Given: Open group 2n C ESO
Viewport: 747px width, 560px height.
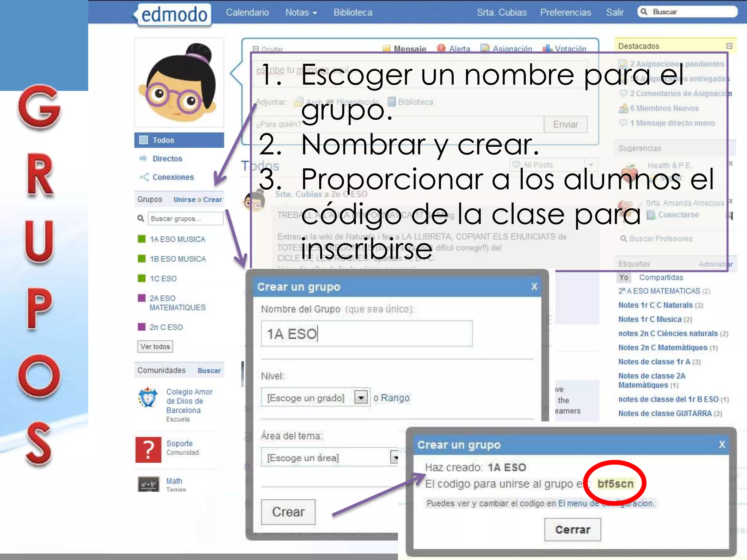Looking at the screenshot, I should pos(166,327).
